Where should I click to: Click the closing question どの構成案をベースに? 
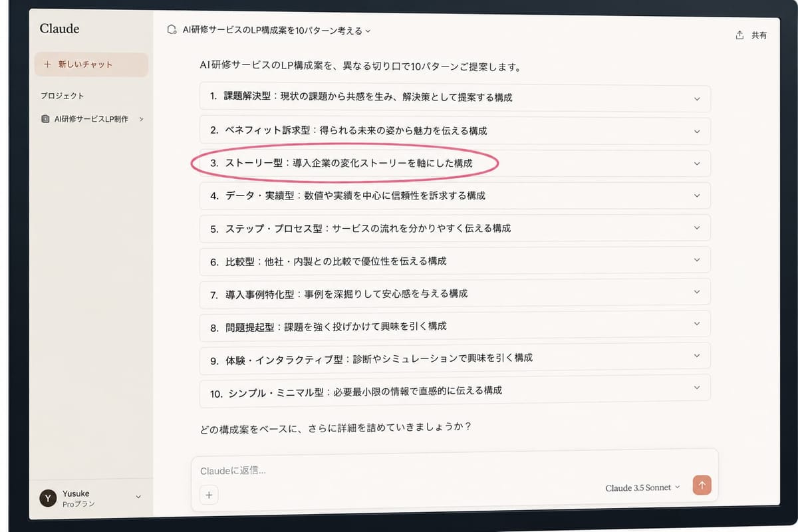point(336,427)
